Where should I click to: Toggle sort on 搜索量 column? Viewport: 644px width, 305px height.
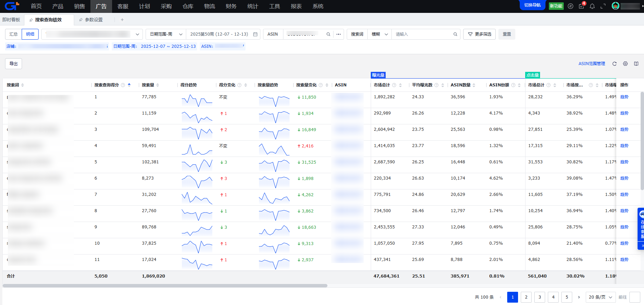158,85
